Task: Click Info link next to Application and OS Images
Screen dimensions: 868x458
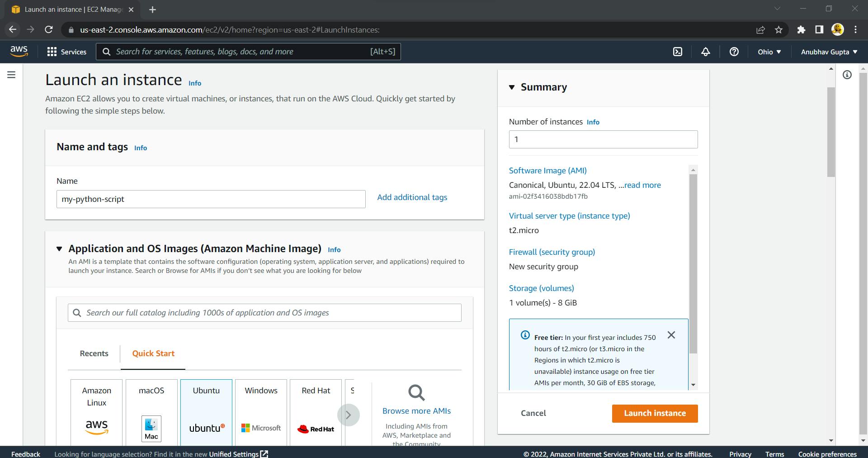Action: click(334, 250)
